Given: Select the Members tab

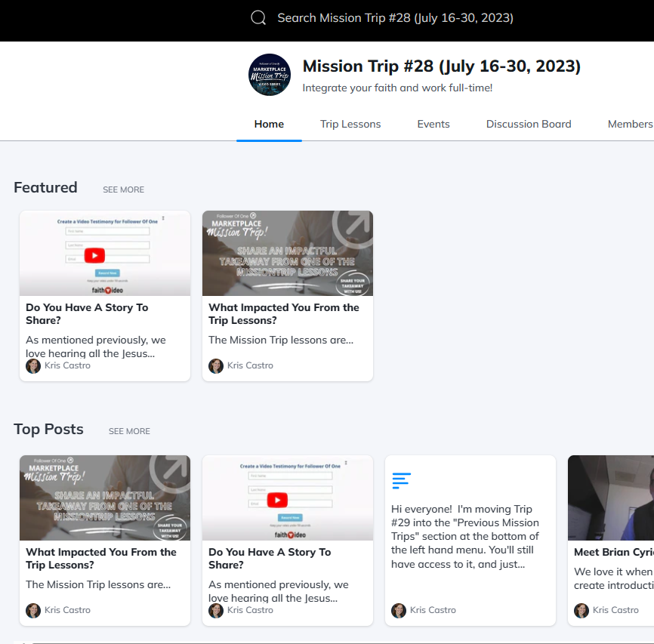Looking at the screenshot, I should [631, 124].
